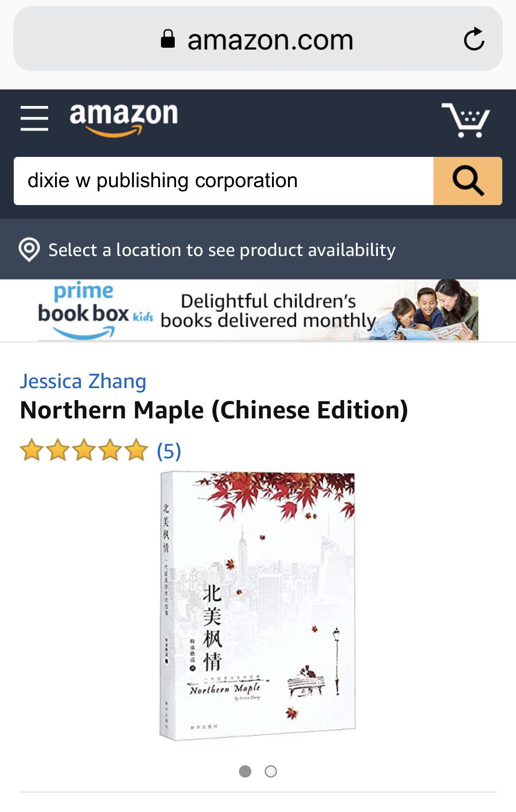Reload the page with refresh icon
This screenshot has width=516, height=812.
(x=474, y=39)
